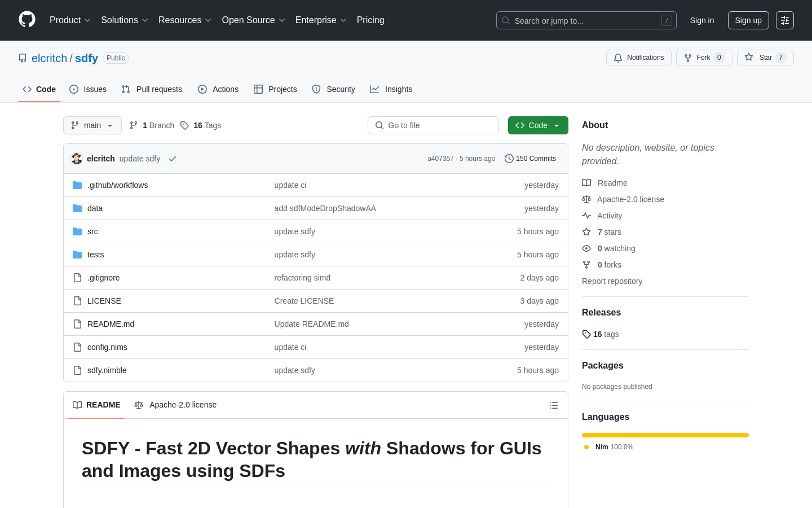812x508 pixels.
Task: Switch to the Actions tab
Action: pos(218,89)
